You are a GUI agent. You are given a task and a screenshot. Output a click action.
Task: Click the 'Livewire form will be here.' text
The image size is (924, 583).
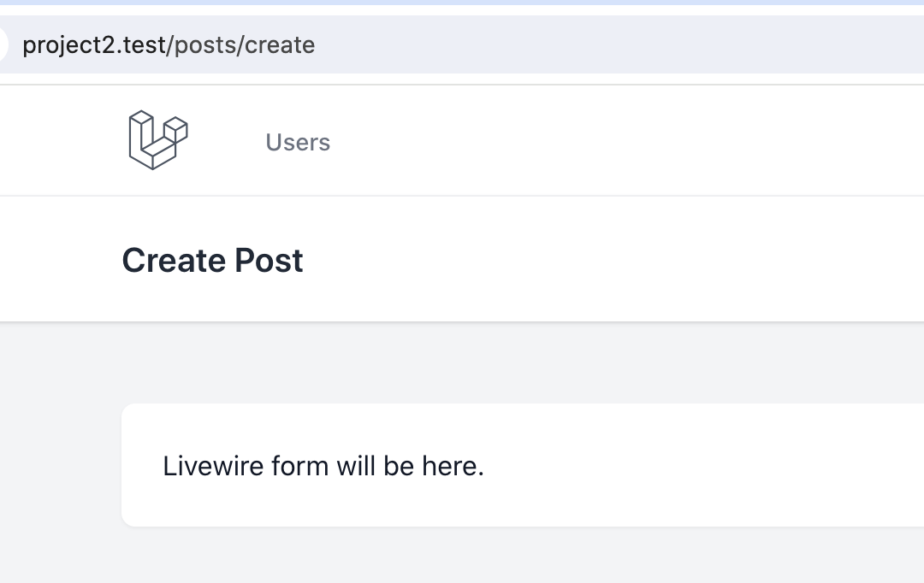[x=323, y=466]
